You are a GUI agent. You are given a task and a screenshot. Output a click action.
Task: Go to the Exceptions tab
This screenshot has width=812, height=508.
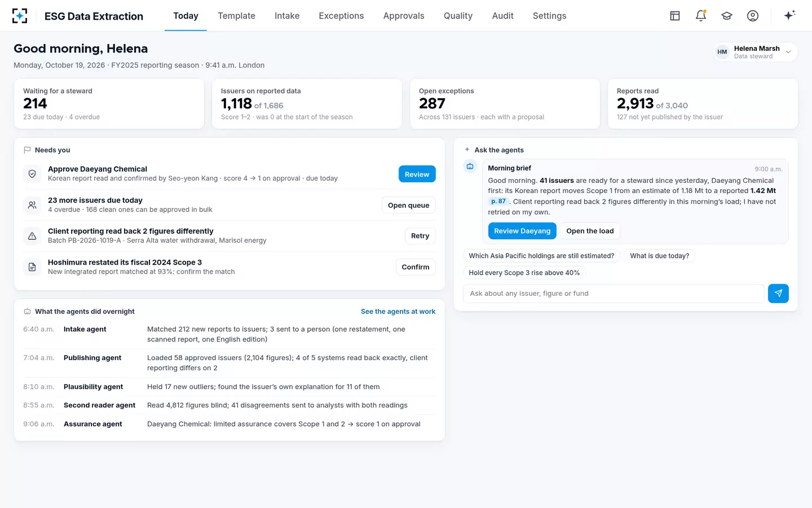(x=341, y=16)
